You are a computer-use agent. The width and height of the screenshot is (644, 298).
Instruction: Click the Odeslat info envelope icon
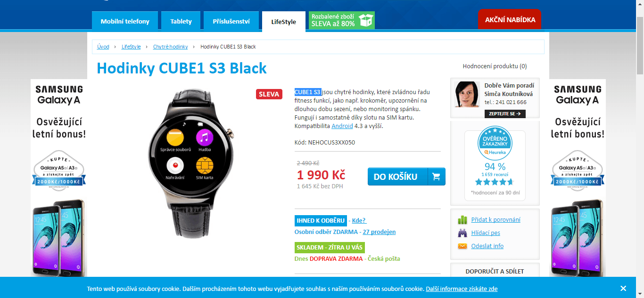point(462,246)
